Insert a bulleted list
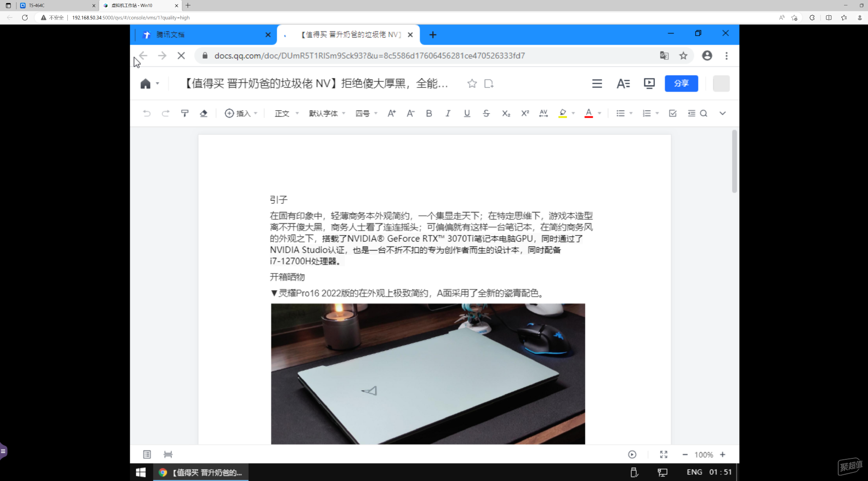This screenshot has height=481, width=868. click(x=620, y=113)
